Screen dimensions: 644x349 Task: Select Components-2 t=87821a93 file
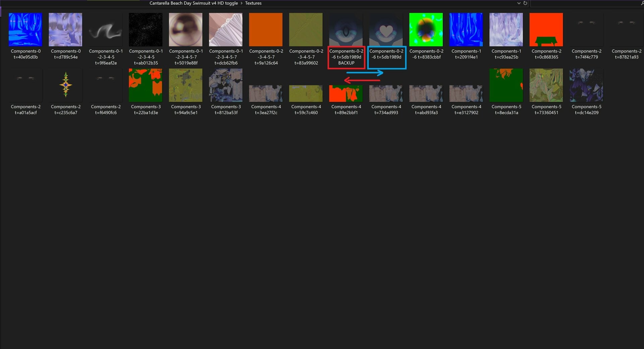[626, 30]
